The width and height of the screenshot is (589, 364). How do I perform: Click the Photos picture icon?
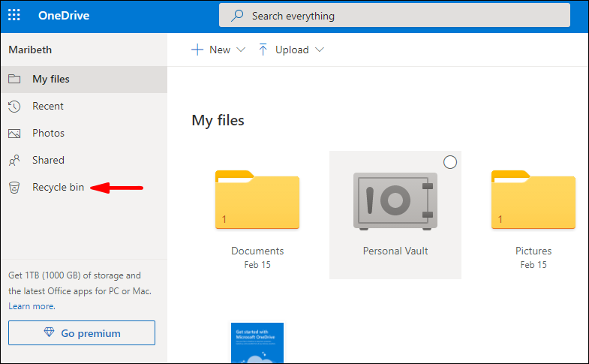14,134
